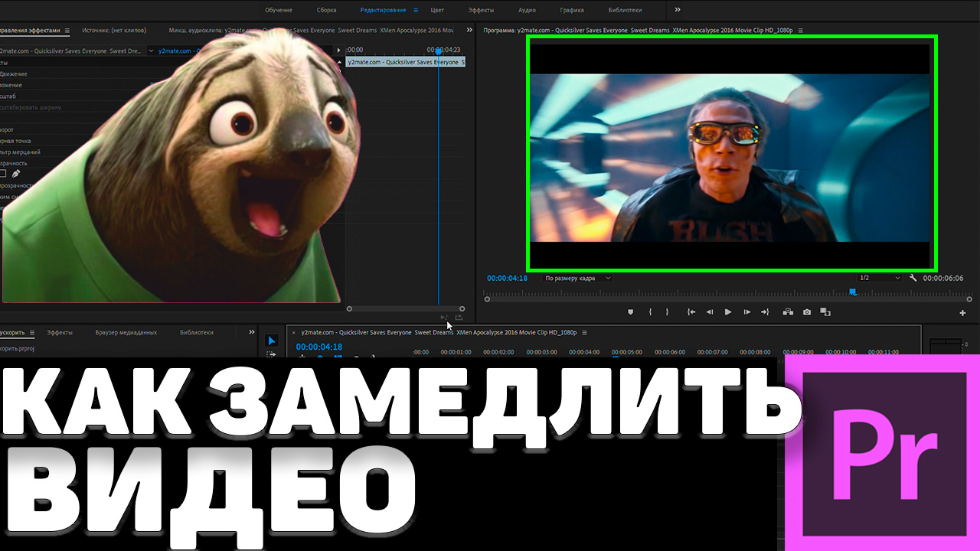Image resolution: width=980 pixels, height=551 pixels.
Task: Switch to Редактирование workspace
Action: tap(383, 10)
